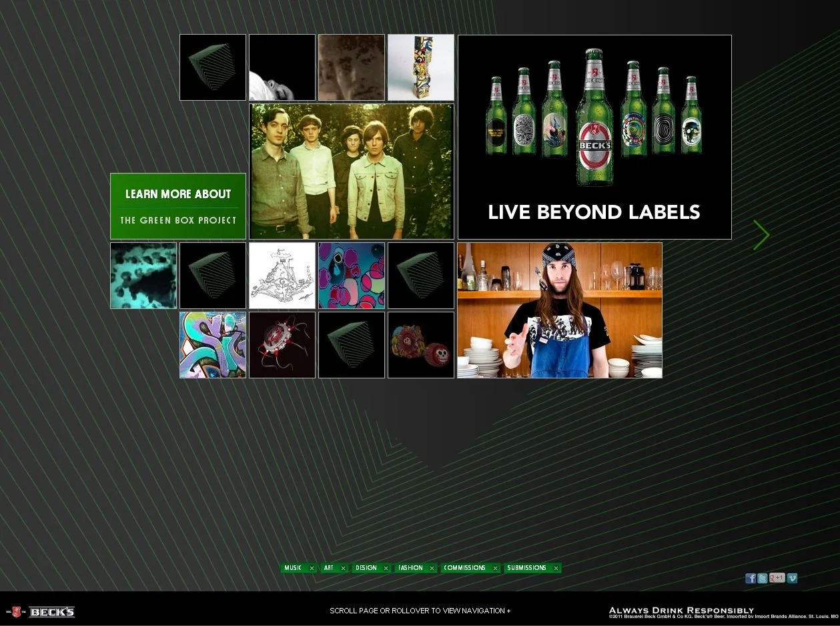Open green cube tile beside kitchen photo
The image size is (840, 626).
(x=421, y=276)
